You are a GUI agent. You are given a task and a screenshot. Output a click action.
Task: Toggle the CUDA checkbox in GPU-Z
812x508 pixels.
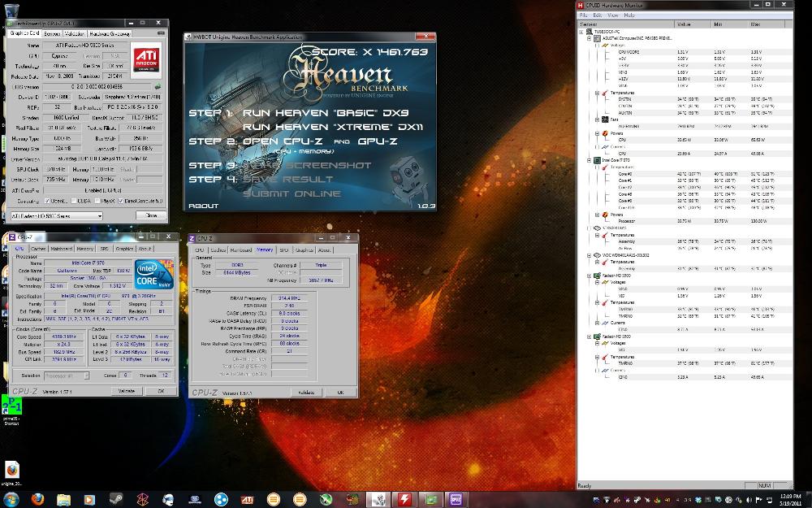coord(74,201)
